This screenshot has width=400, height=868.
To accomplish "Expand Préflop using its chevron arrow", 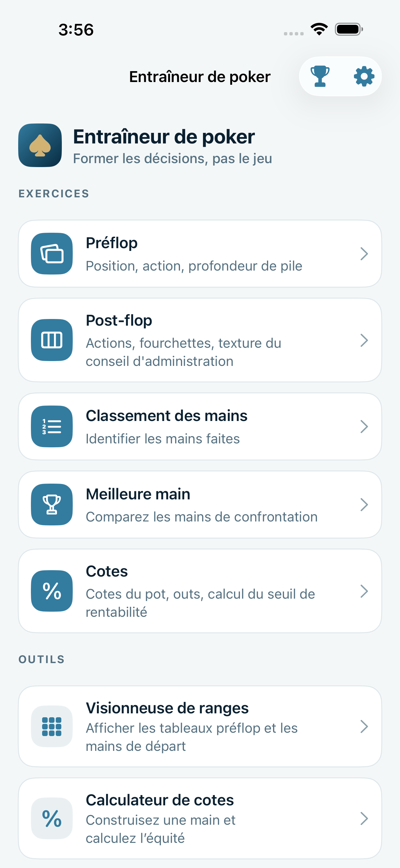I will pos(364,254).
